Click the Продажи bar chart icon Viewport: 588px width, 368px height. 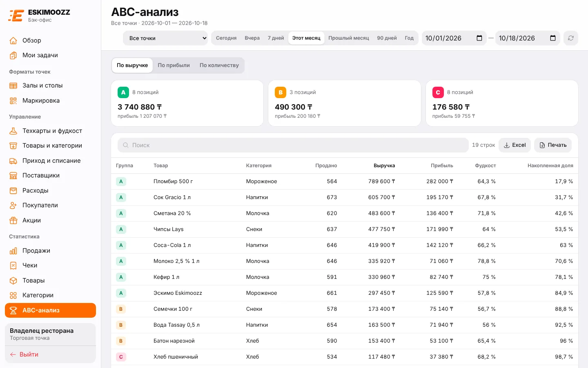[x=13, y=251]
